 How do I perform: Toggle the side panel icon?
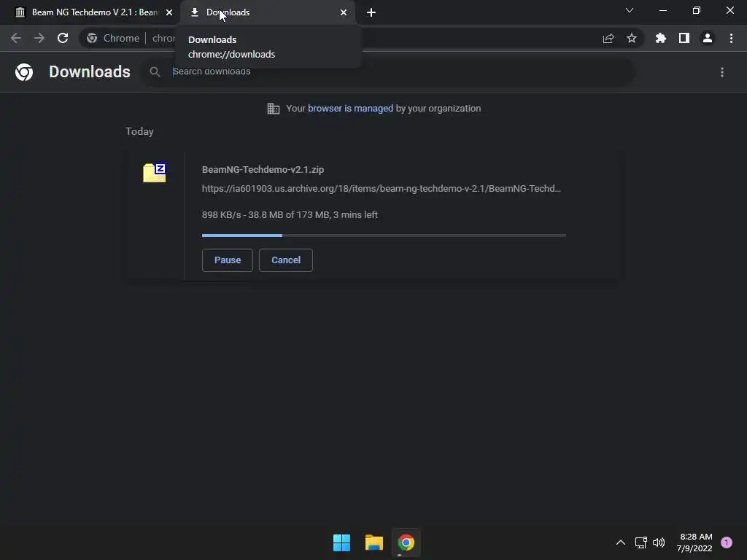click(684, 38)
